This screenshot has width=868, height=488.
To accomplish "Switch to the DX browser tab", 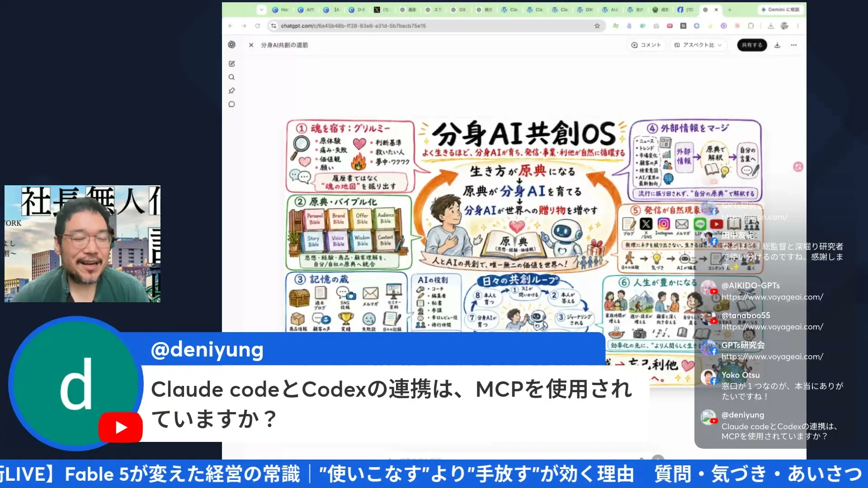I will tap(585, 9).
